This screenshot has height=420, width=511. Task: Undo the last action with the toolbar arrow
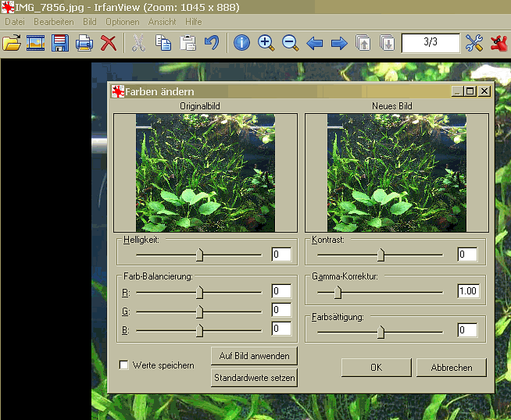click(211, 43)
